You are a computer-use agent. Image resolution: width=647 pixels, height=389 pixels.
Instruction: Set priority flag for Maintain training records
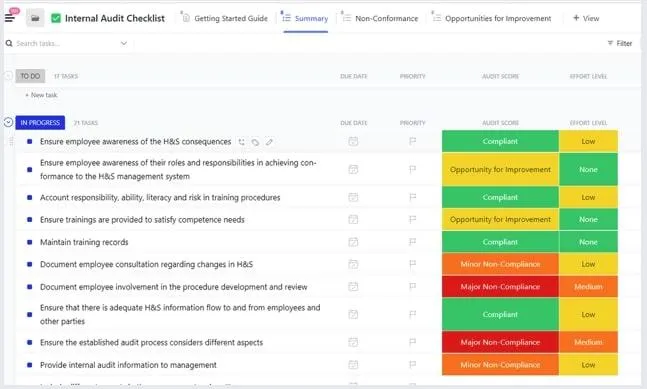pos(412,242)
